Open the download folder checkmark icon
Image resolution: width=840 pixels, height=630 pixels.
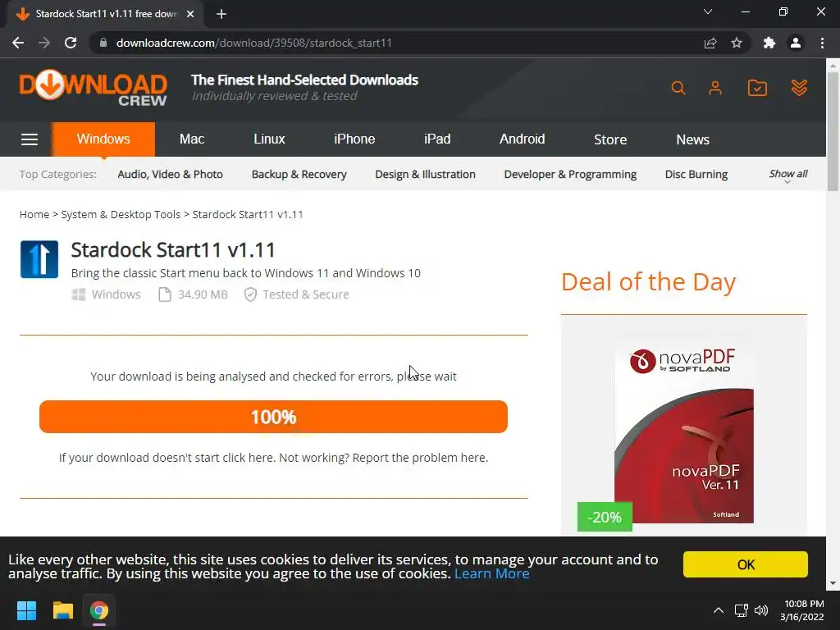[x=757, y=88]
